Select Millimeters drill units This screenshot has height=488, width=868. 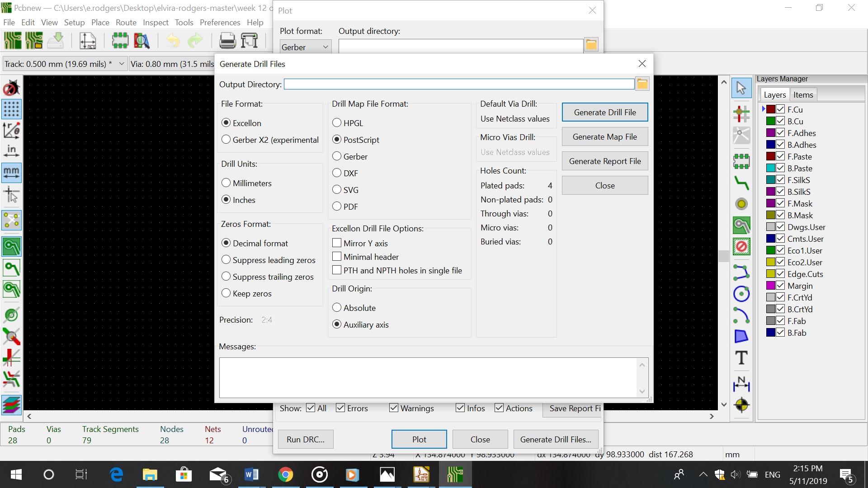coord(226,183)
